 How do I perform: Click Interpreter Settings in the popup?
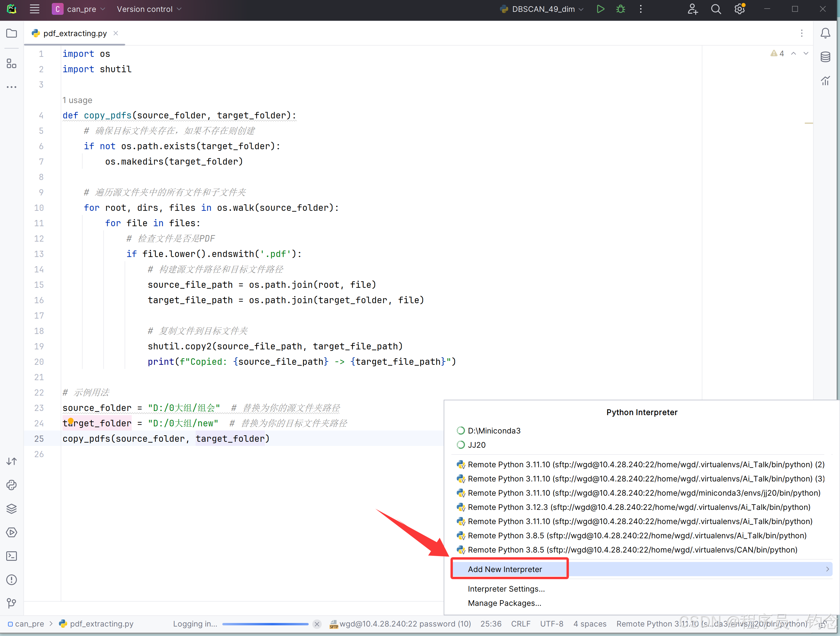[506, 589]
